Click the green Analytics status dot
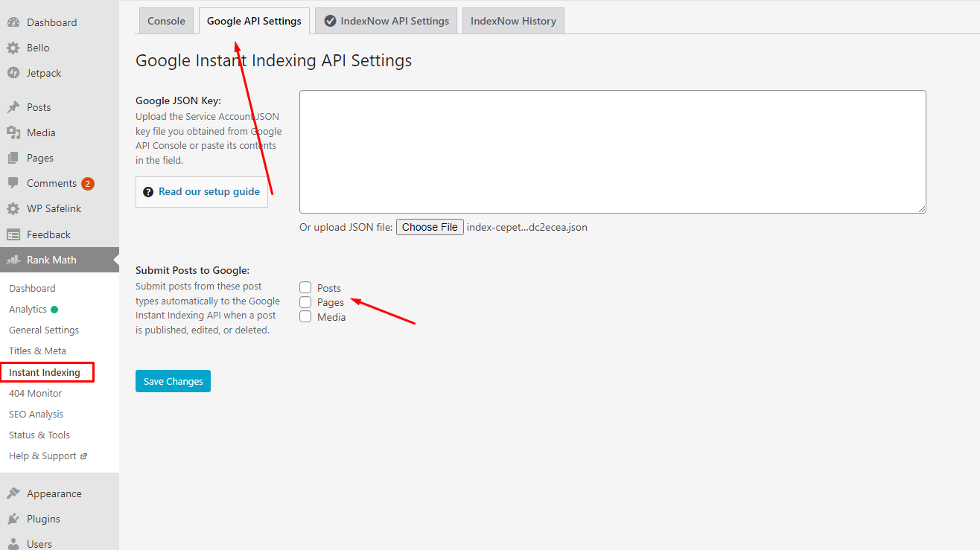This screenshot has height=550, width=980. pyautogui.click(x=54, y=310)
